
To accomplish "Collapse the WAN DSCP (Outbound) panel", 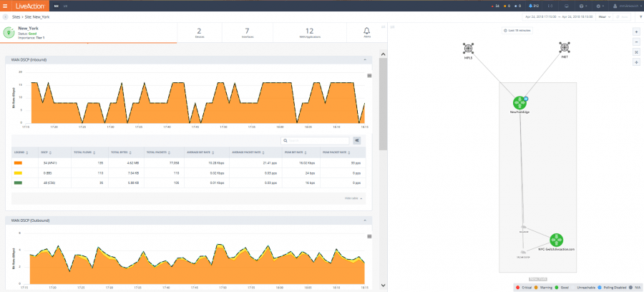I will click(365, 220).
